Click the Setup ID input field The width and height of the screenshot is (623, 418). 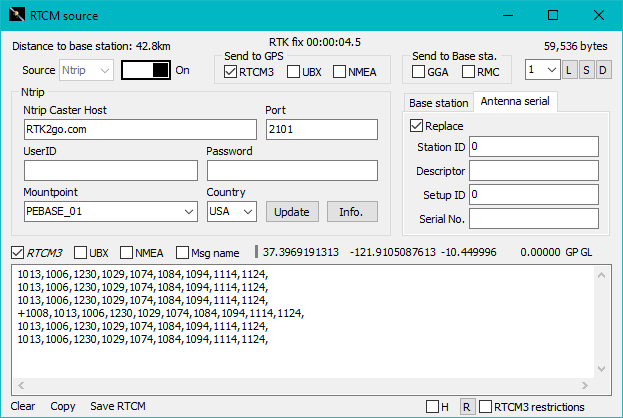pos(534,195)
